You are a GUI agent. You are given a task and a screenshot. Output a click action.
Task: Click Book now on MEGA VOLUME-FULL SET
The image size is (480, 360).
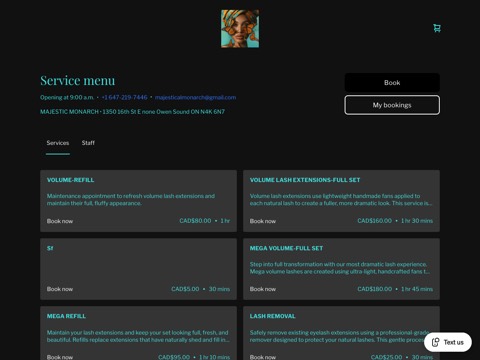[x=263, y=289]
